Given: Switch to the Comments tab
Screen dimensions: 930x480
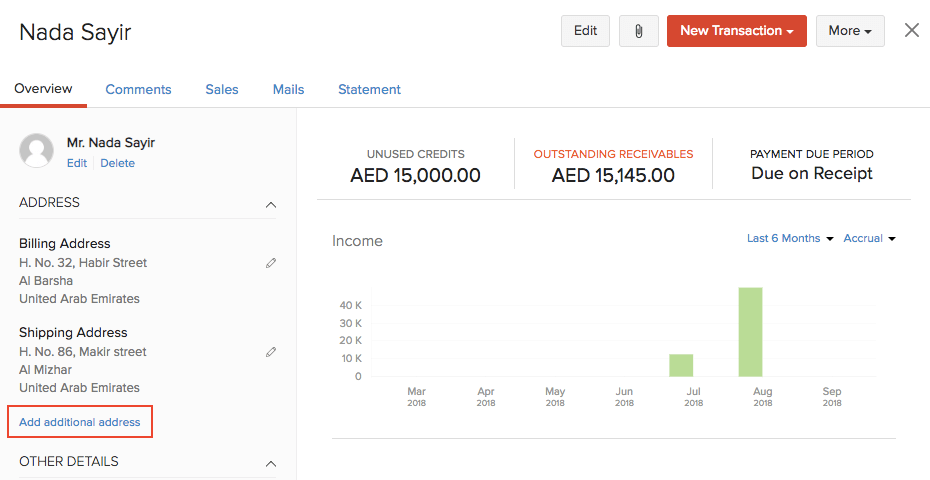Looking at the screenshot, I should [138, 89].
